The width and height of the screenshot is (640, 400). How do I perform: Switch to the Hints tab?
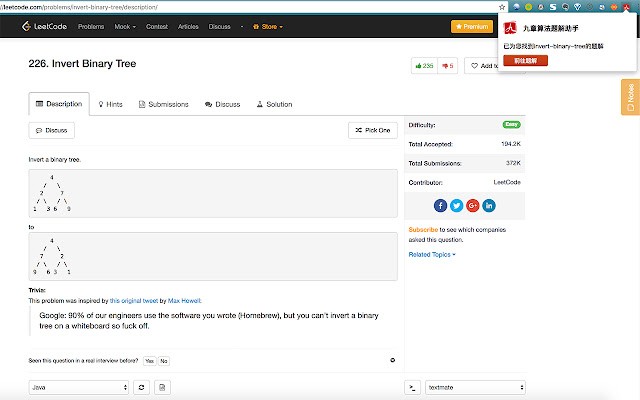pos(111,104)
